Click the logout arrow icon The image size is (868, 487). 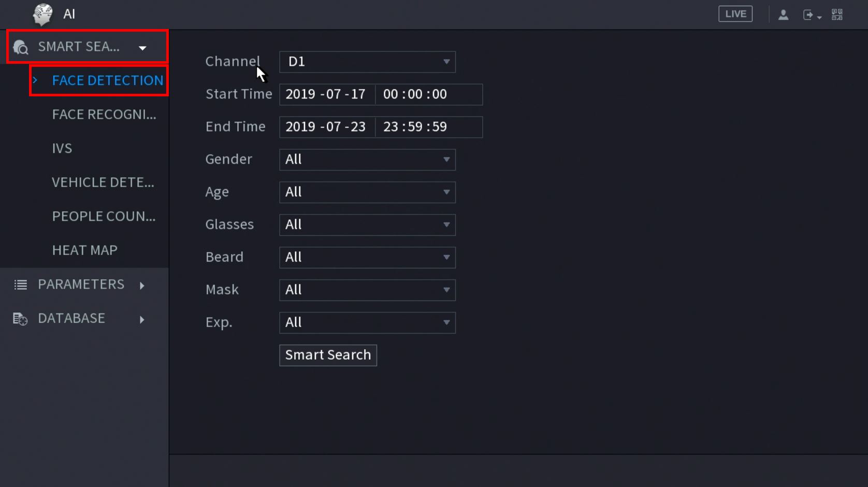(x=808, y=15)
